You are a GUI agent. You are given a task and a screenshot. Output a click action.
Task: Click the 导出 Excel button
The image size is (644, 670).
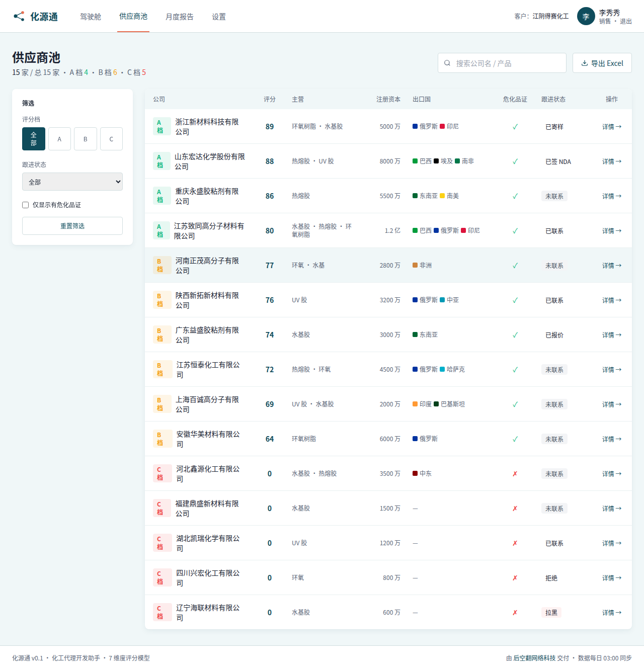coord(602,63)
